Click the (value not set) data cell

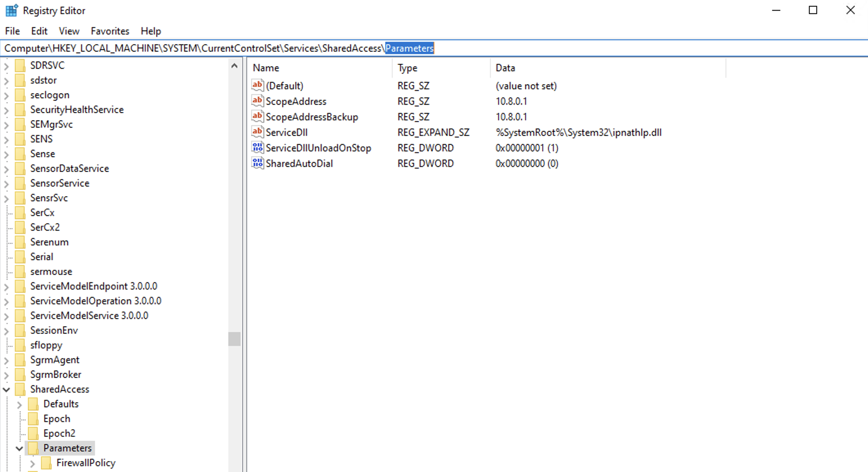pyautogui.click(x=526, y=86)
